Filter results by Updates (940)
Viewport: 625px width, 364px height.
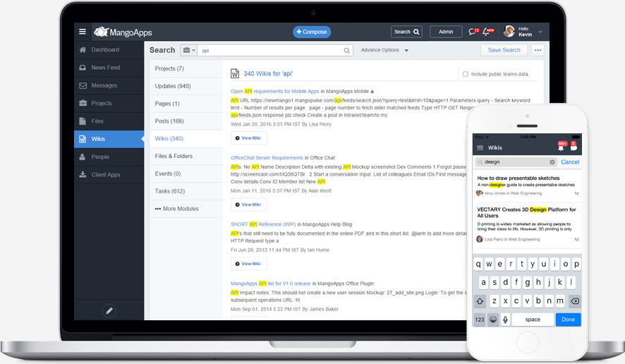pyautogui.click(x=186, y=86)
